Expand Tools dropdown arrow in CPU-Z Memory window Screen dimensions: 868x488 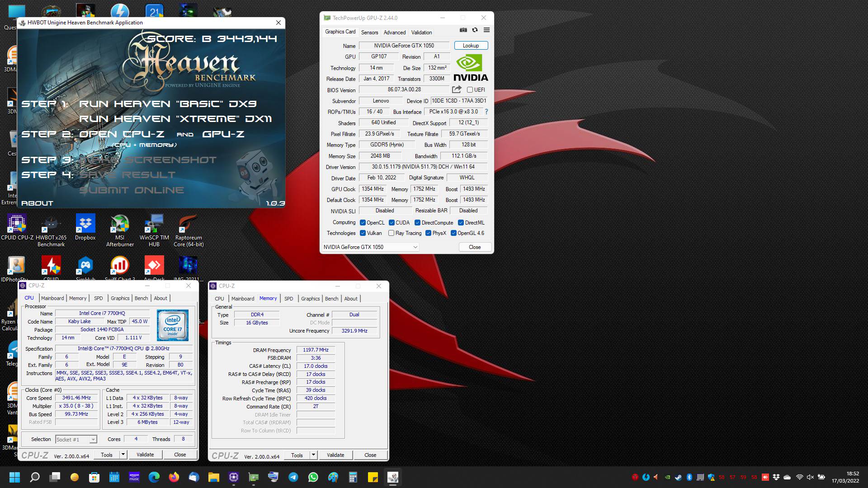pyautogui.click(x=313, y=455)
